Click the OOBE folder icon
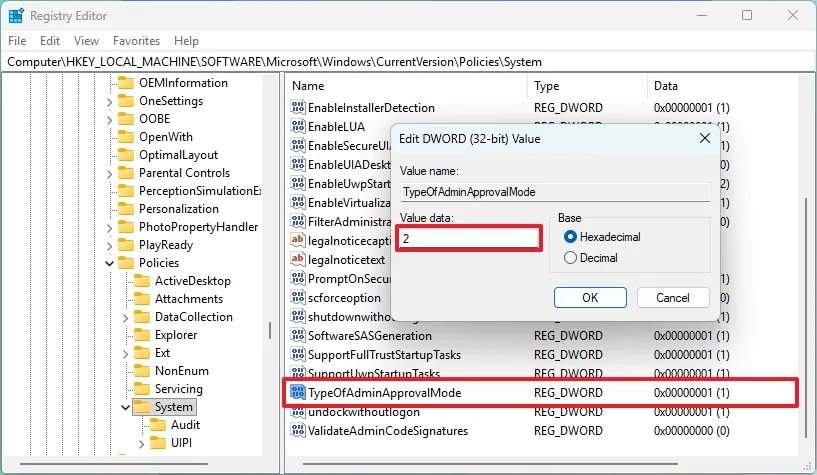 [126, 119]
